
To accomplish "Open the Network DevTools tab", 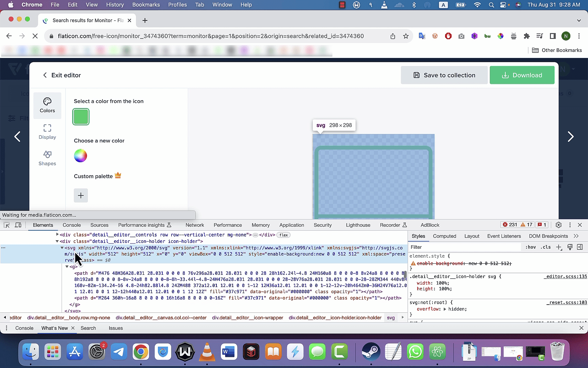I will tap(195, 225).
